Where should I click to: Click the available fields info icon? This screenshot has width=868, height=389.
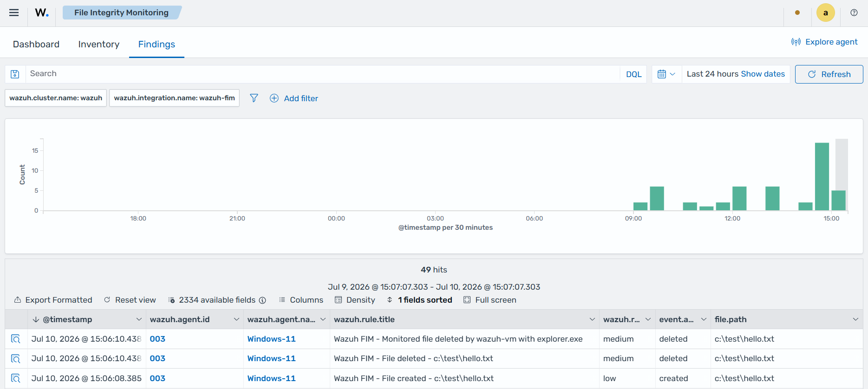click(x=262, y=300)
